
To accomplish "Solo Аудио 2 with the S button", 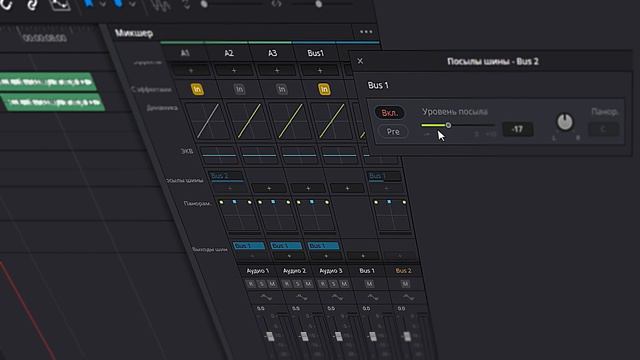I will 298,284.
